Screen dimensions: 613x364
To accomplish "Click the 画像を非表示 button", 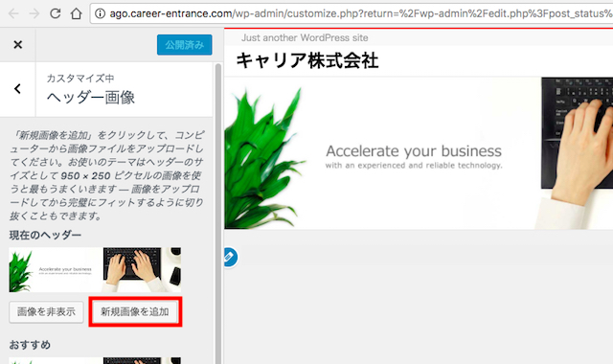I will tap(47, 312).
